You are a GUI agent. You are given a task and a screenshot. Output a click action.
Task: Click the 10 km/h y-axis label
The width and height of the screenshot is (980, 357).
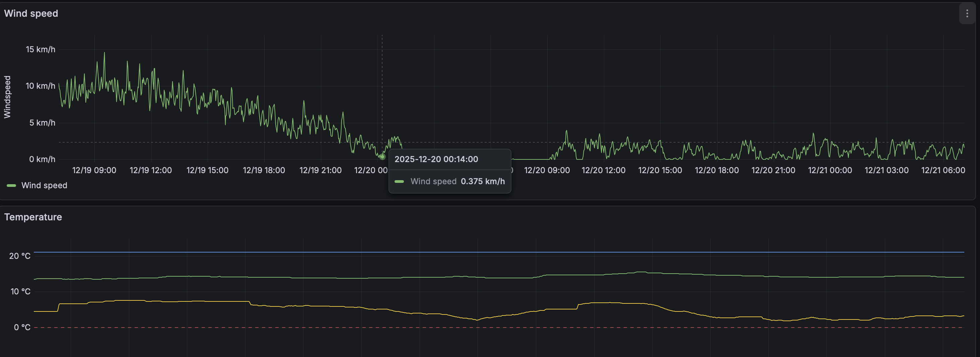coord(40,86)
